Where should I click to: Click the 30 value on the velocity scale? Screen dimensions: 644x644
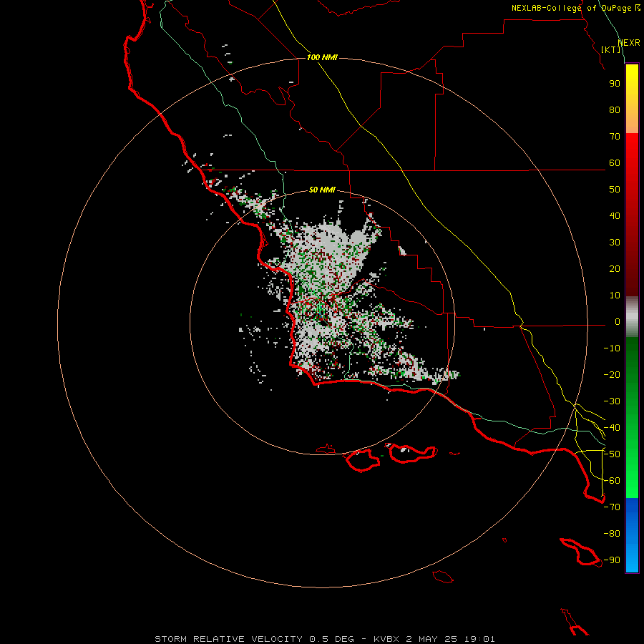(615, 243)
